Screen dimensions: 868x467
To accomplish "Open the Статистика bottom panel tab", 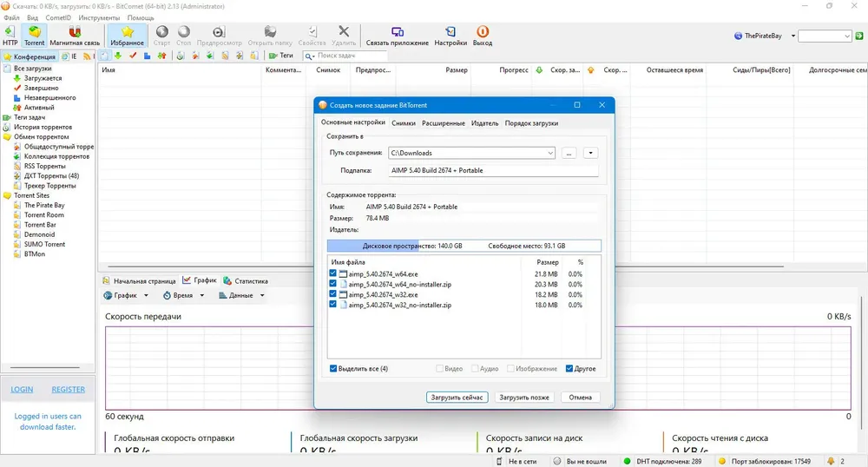I will pos(246,281).
